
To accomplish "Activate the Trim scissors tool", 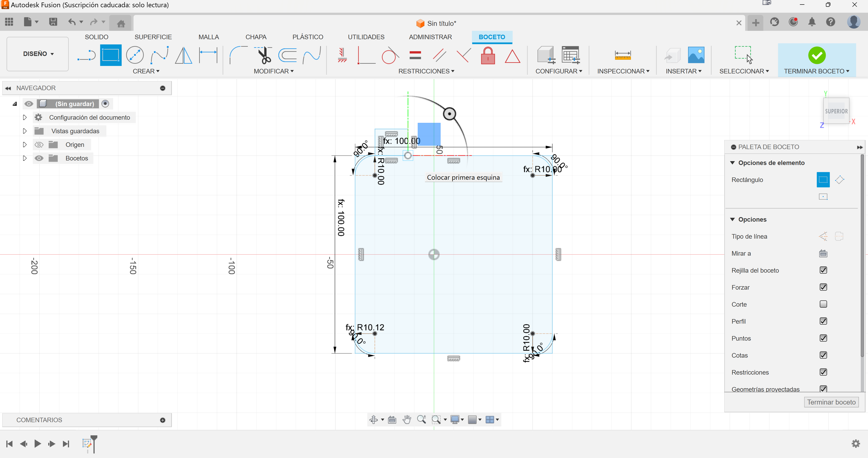I will [x=264, y=55].
